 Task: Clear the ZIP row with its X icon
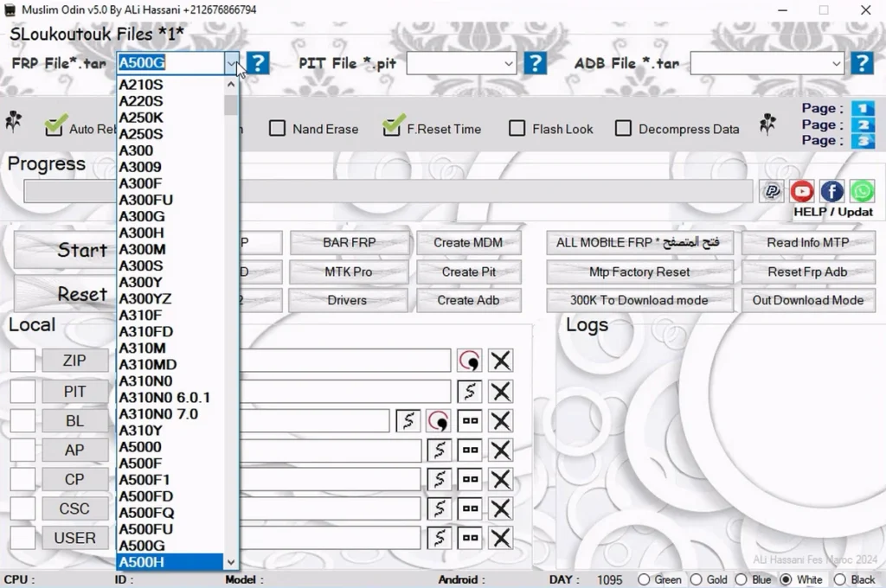coord(501,361)
